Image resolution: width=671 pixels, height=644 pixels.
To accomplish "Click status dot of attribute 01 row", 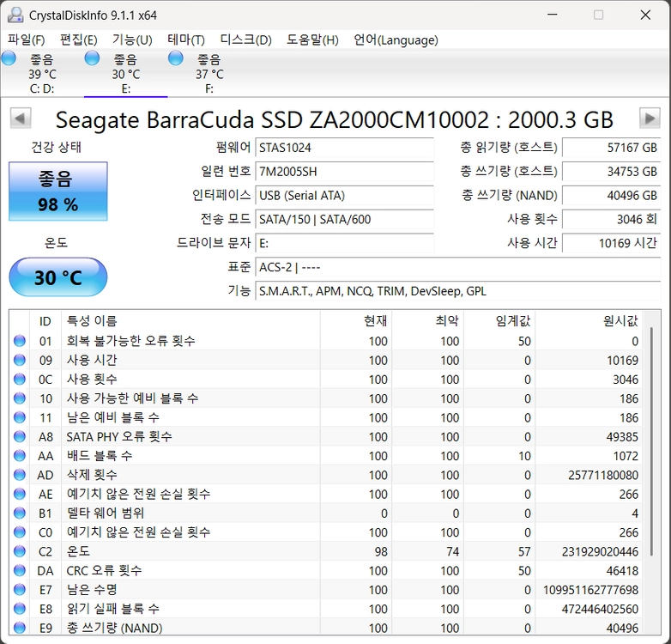I will click(20, 341).
